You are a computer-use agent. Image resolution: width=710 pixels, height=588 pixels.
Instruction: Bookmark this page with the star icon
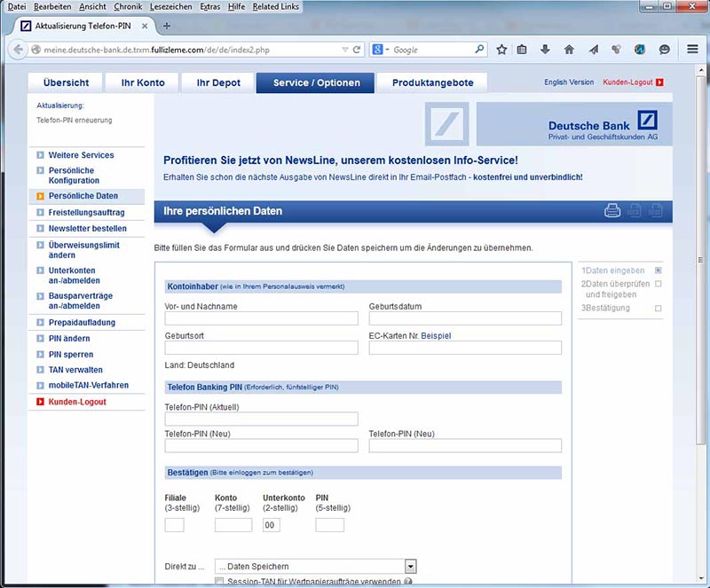(x=501, y=50)
